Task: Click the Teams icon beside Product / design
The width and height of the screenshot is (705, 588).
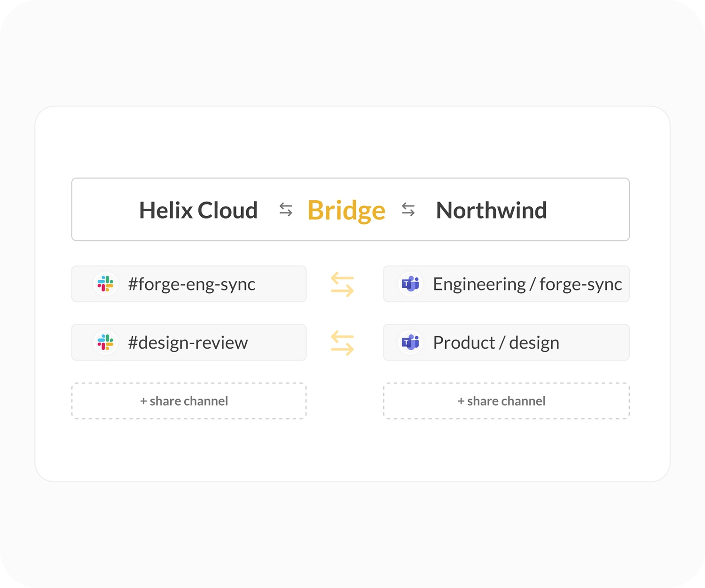Action: coord(410,342)
